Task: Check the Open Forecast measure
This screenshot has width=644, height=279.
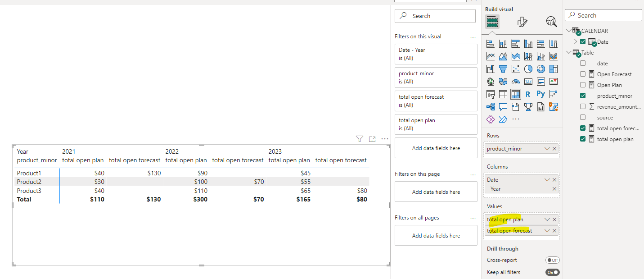Action: coord(583,74)
